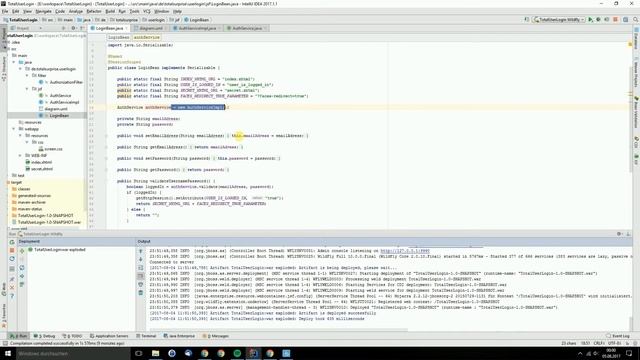Click the Windows Start button
This screenshot has height=360, width=640.
pyautogui.click(x=8, y=353)
